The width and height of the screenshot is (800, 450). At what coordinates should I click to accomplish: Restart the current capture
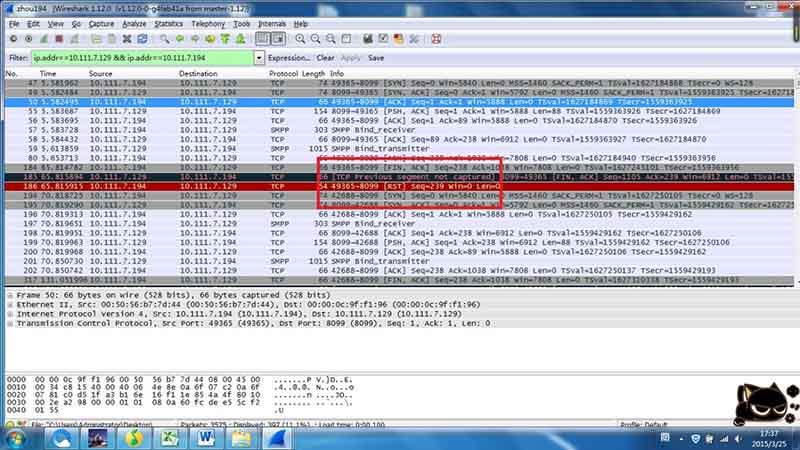click(74, 39)
